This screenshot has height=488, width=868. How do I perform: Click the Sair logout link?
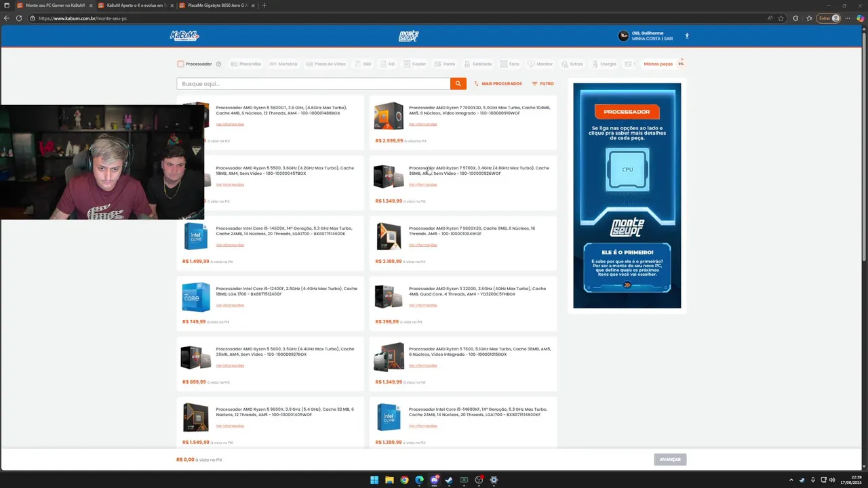click(669, 39)
